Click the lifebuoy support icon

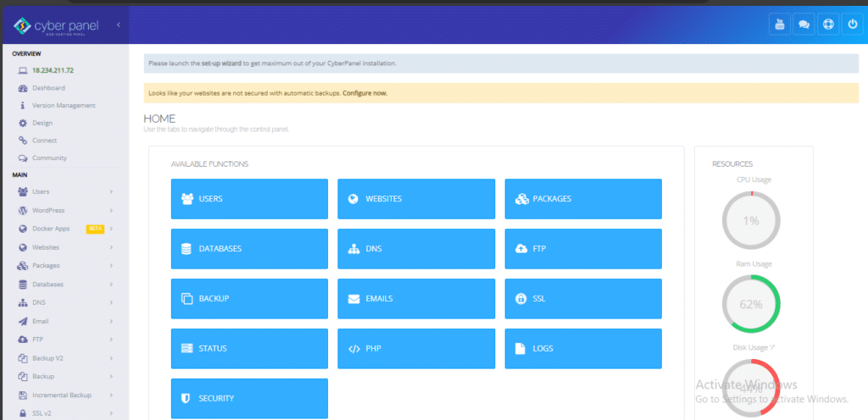coord(828,25)
